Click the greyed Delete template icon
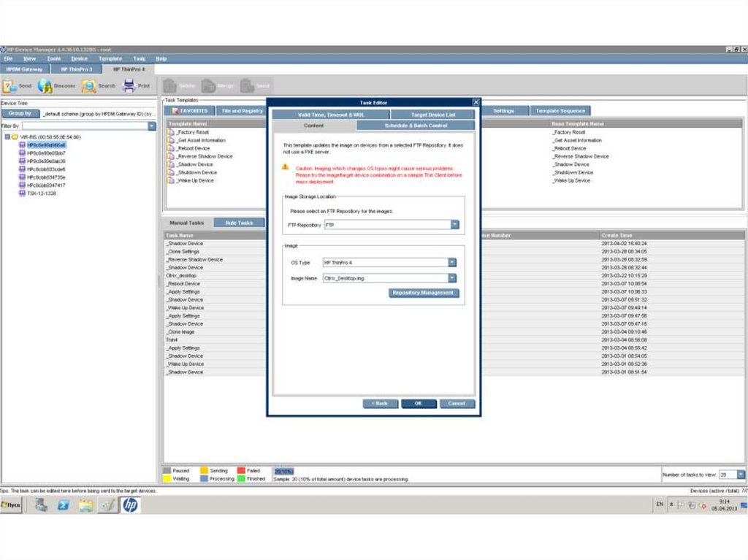The width and height of the screenshot is (748, 560). [169, 86]
